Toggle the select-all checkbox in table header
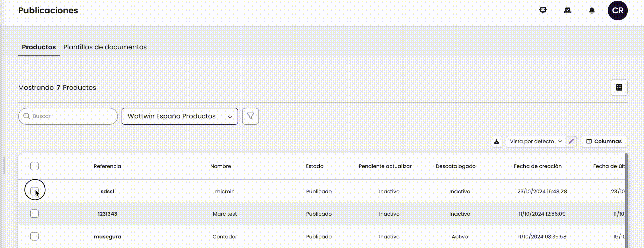Image resolution: width=644 pixels, height=248 pixels. tap(34, 166)
